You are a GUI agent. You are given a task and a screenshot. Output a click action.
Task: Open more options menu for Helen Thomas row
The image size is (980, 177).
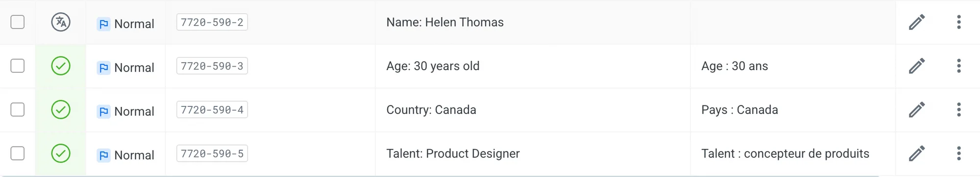959,22
